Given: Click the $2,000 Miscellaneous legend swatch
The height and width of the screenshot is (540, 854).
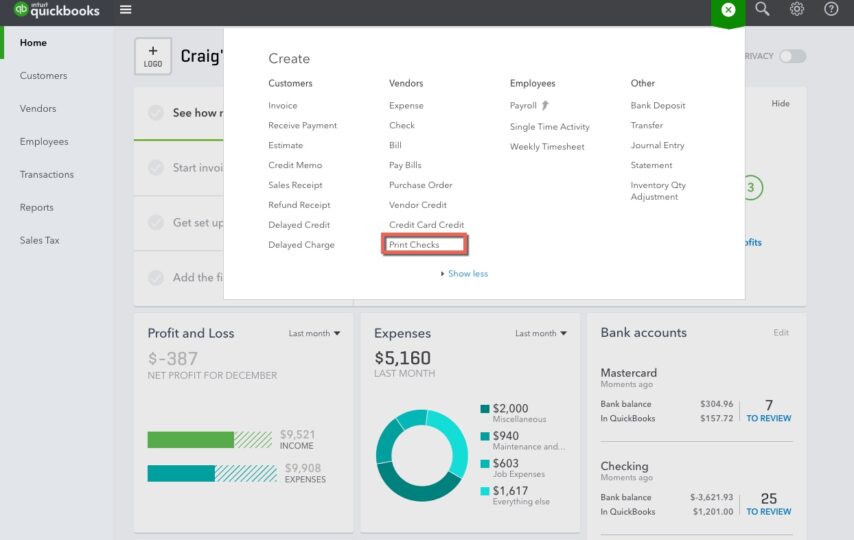Looking at the screenshot, I should pos(485,409).
